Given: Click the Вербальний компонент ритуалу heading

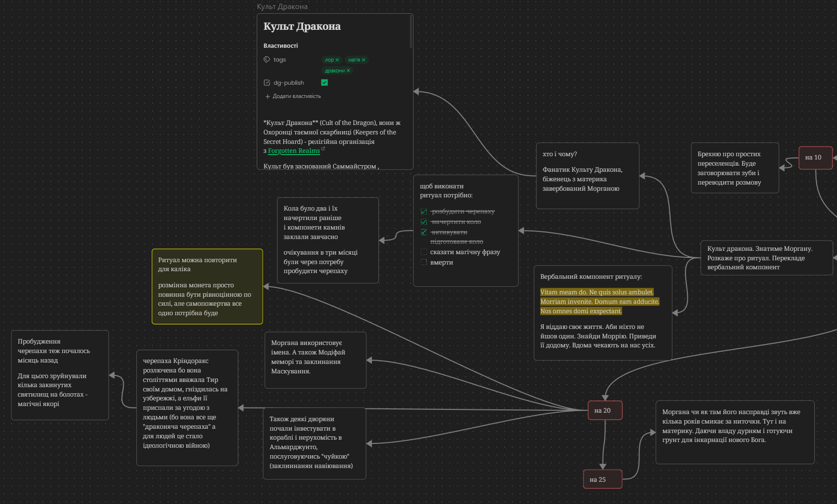Looking at the screenshot, I should pyautogui.click(x=591, y=277).
